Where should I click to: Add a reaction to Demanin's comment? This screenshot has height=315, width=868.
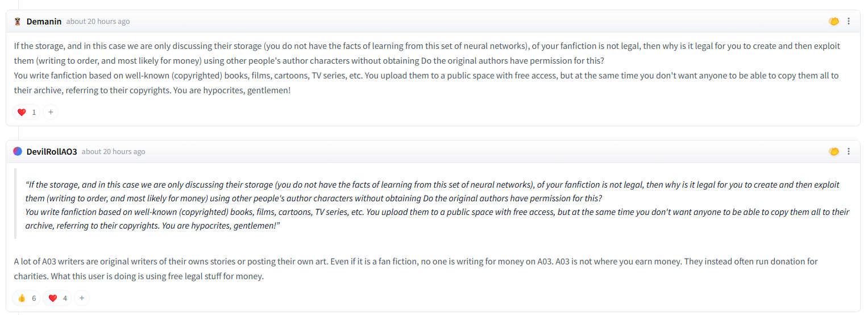(51, 113)
